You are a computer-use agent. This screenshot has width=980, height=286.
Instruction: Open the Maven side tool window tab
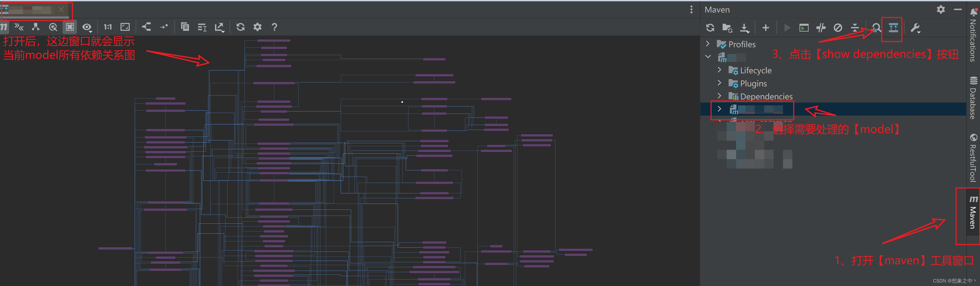click(x=973, y=213)
